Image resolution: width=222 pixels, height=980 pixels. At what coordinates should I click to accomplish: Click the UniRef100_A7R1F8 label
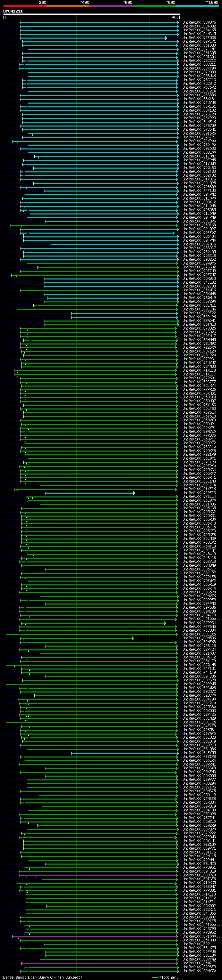pos(199,577)
